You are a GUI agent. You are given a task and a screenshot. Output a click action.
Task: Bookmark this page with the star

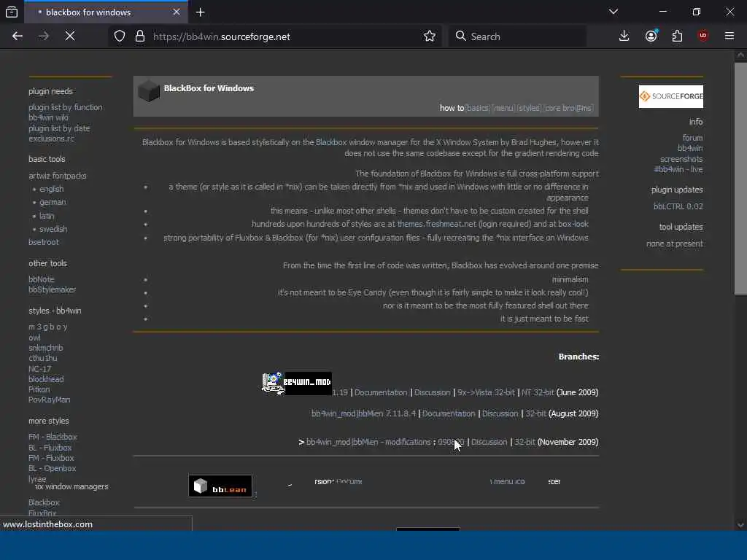click(x=429, y=36)
